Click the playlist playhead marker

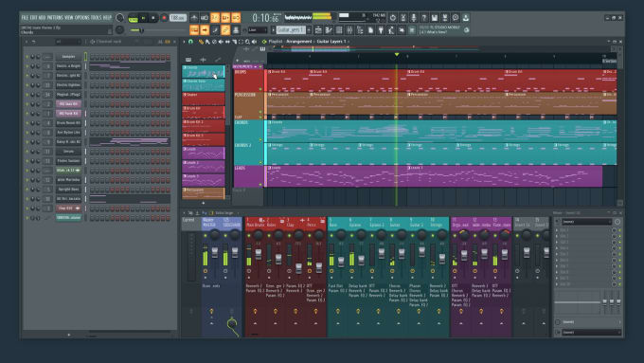pyautogui.click(x=396, y=54)
